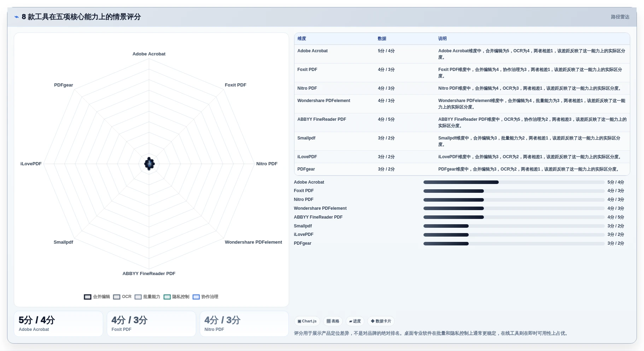Click the Smallpdf radar axis label

tap(63, 242)
